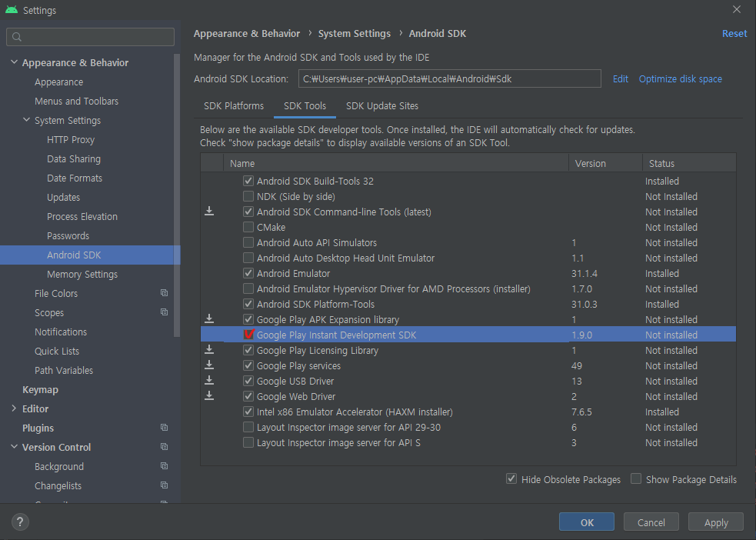Screen dimensions: 756x540
Task: Click the Android SDK Location path field
Action: click(x=449, y=78)
